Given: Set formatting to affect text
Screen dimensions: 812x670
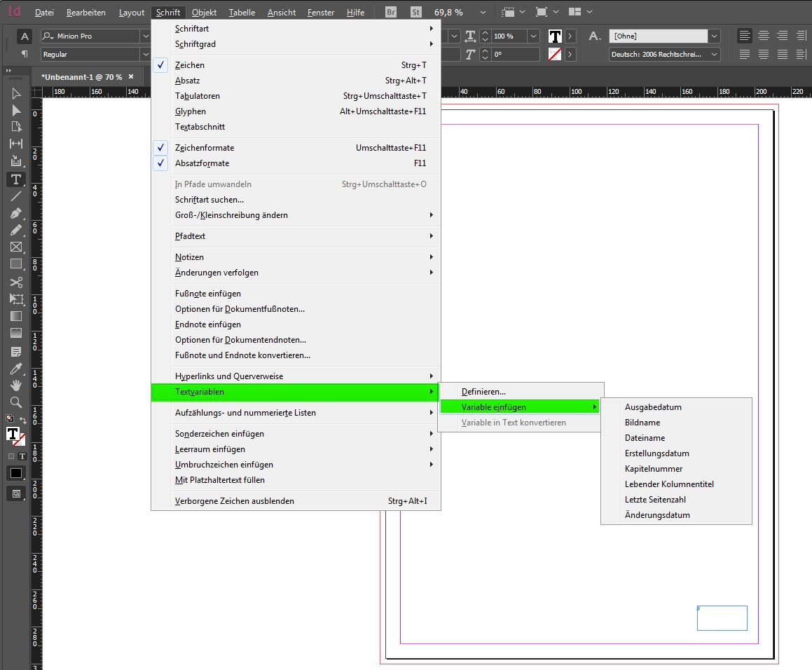Looking at the screenshot, I should pyautogui.click(x=22, y=456).
